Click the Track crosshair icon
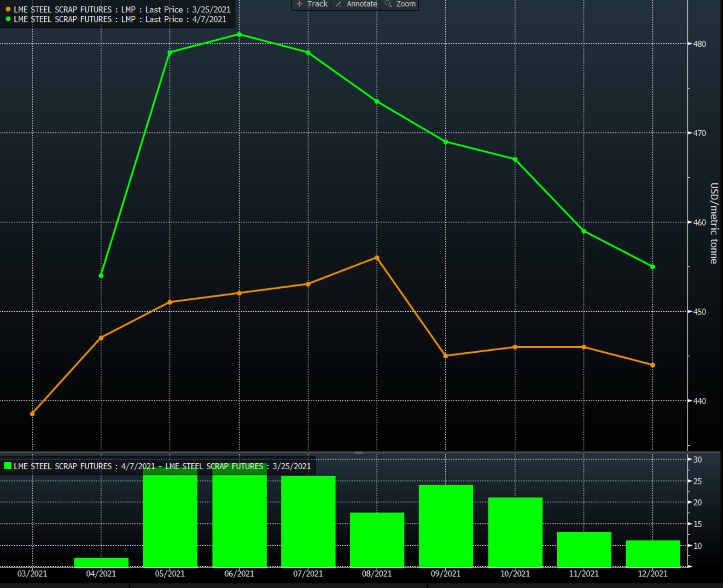Image resolution: width=723 pixels, height=588 pixels. 299,4
